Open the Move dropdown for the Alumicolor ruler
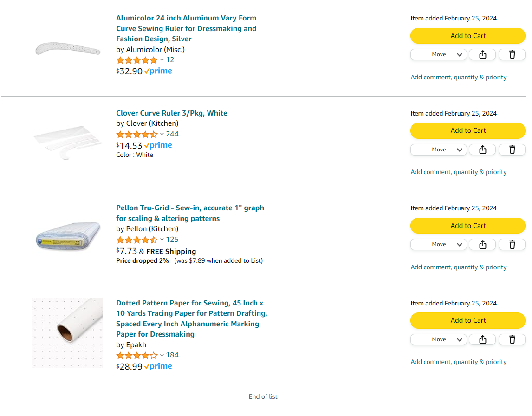532x416 pixels. [438, 54]
